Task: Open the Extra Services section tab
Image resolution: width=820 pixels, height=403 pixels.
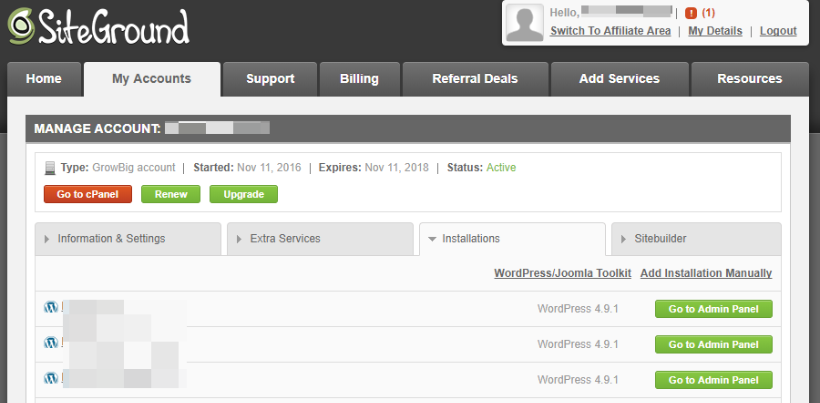Action: point(320,239)
